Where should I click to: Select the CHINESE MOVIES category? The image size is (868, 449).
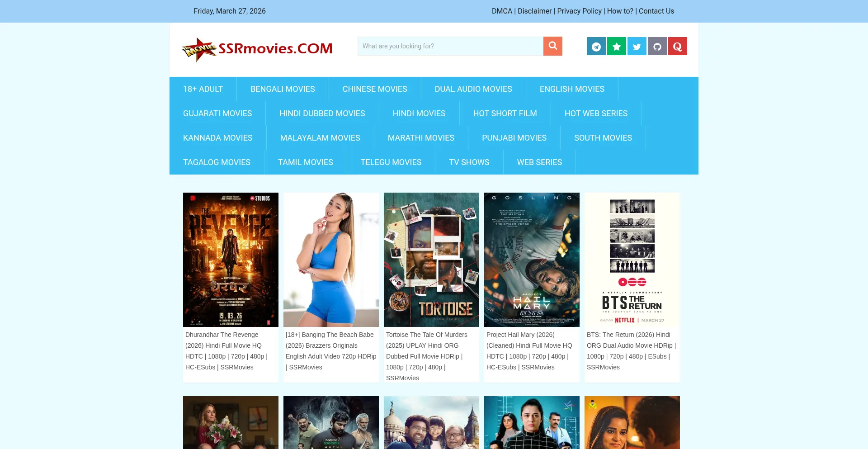tap(375, 89)
